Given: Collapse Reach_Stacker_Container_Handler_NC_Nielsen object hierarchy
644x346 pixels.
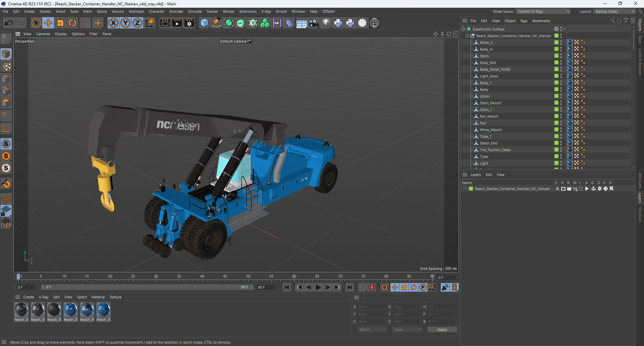Looking at the screenshot, I should [x=467, y=36].
